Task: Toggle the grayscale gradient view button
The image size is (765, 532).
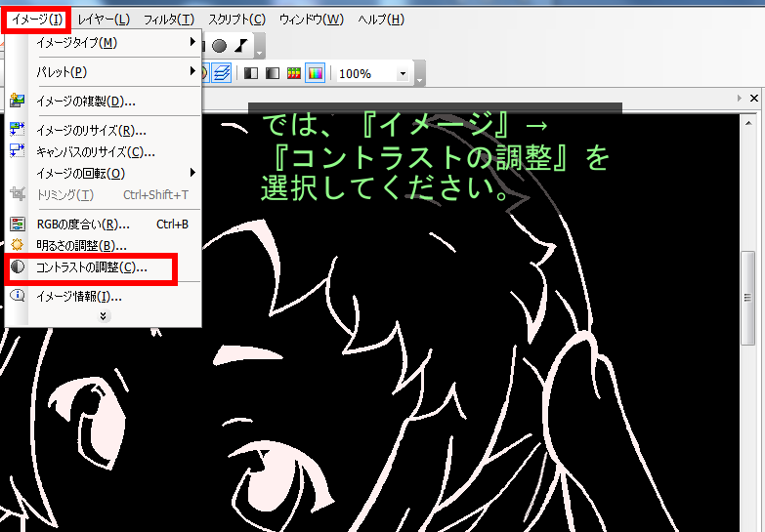Action: 273,73
